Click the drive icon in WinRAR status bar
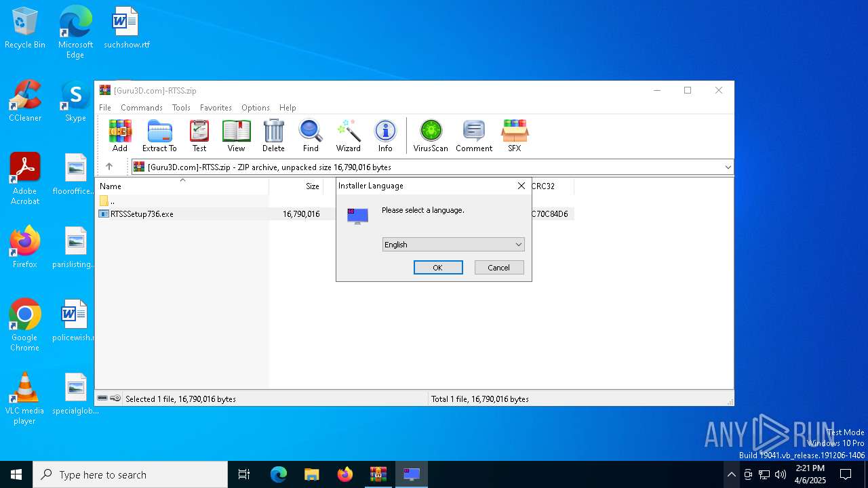 tap(102, 399)
